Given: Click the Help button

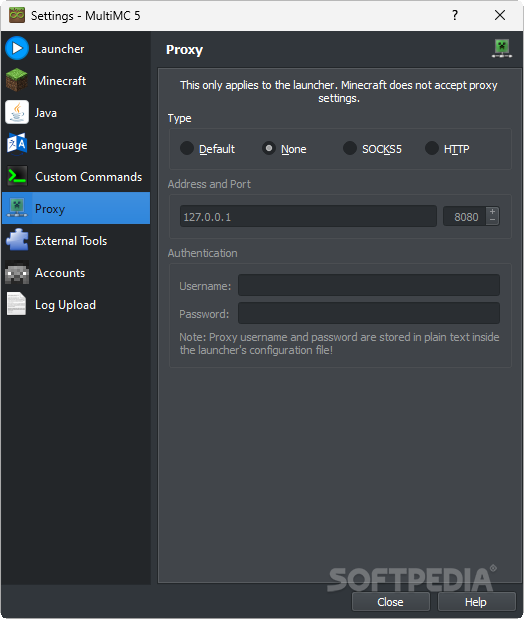Looking at the screenshot, I should coord(476,602).
